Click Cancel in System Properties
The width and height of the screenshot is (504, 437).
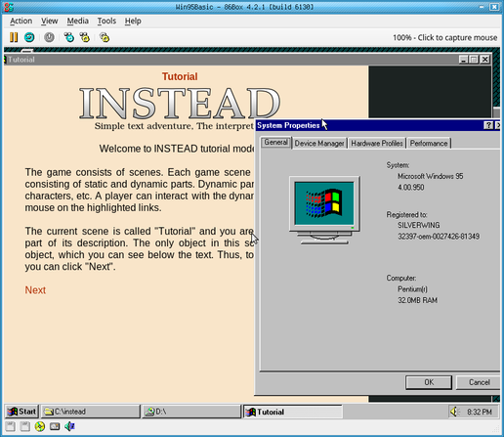point(479,382)
